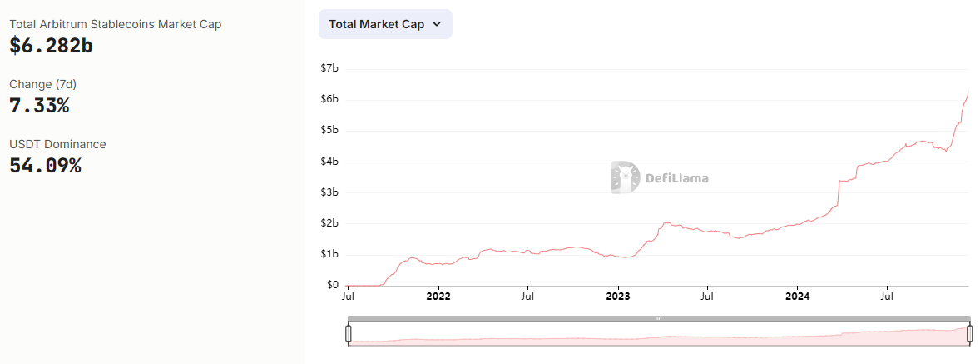The width and height of the screenshot is (980, 364).
Task: Click the Change (7d) label
Action: click(42, 84)
